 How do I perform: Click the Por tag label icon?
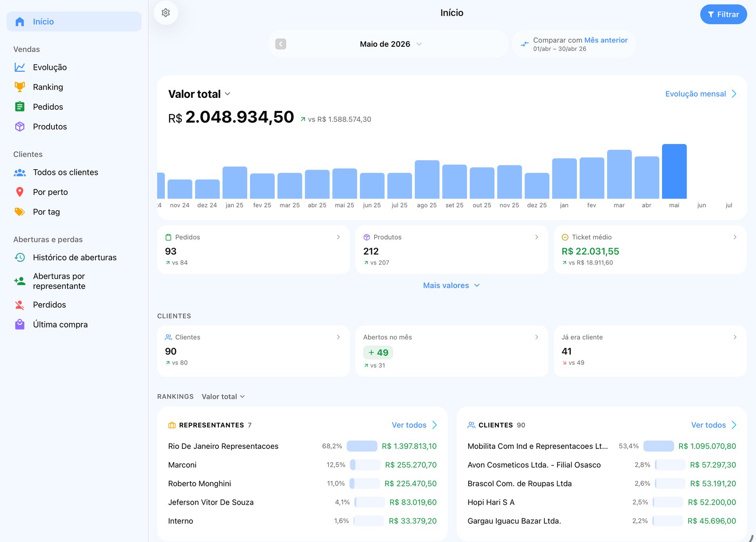[20, 212]
